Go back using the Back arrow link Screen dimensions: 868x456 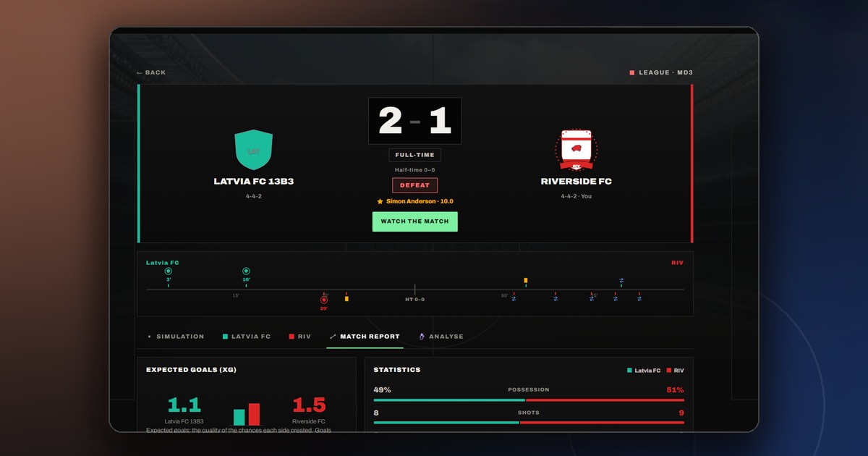pyautogui.click(x=151, y=72)
